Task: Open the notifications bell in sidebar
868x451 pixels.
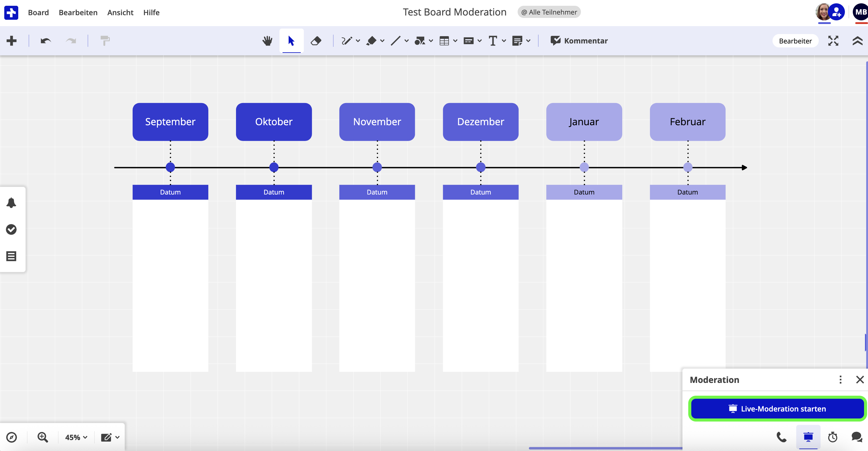Action: point(11,203)
